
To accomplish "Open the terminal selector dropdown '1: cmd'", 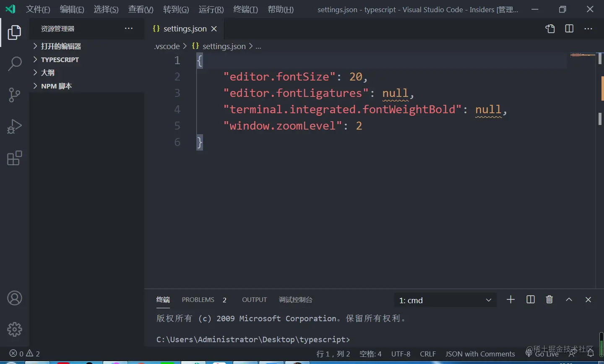I will (x=445, y=300).
